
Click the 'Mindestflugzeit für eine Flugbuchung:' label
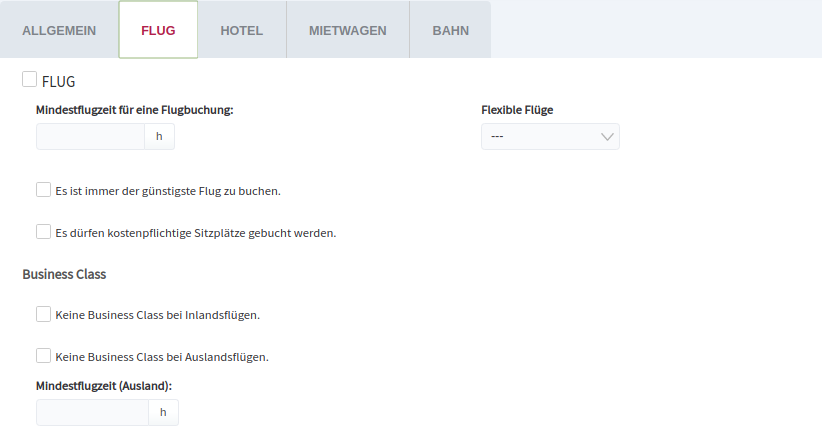pyautogui.click(x=134, y=110)
